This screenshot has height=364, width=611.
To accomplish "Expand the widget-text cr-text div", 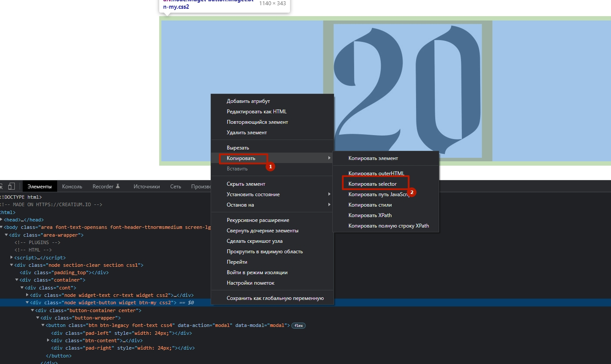I will [27, 295].
